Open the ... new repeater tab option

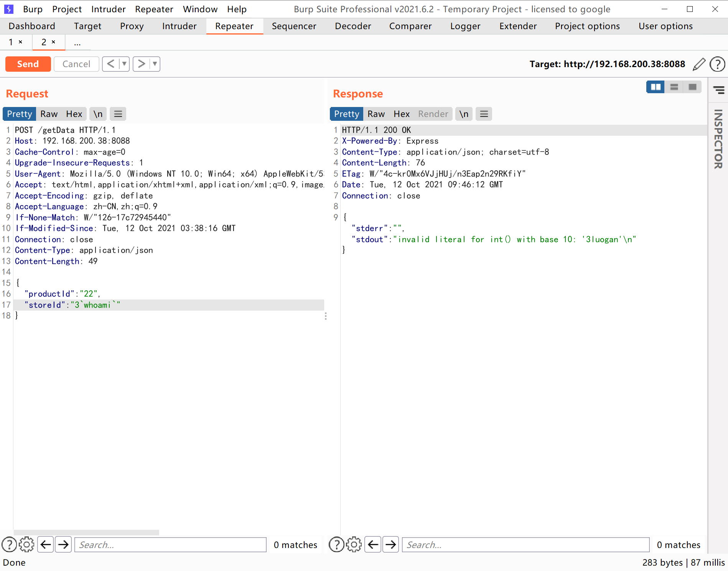(77, 42)
